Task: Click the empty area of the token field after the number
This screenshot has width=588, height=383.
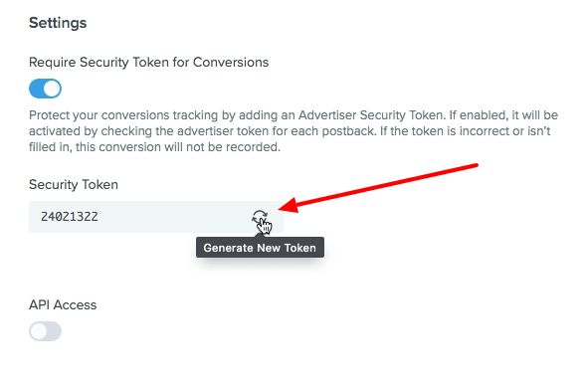Action: (174, 217)
